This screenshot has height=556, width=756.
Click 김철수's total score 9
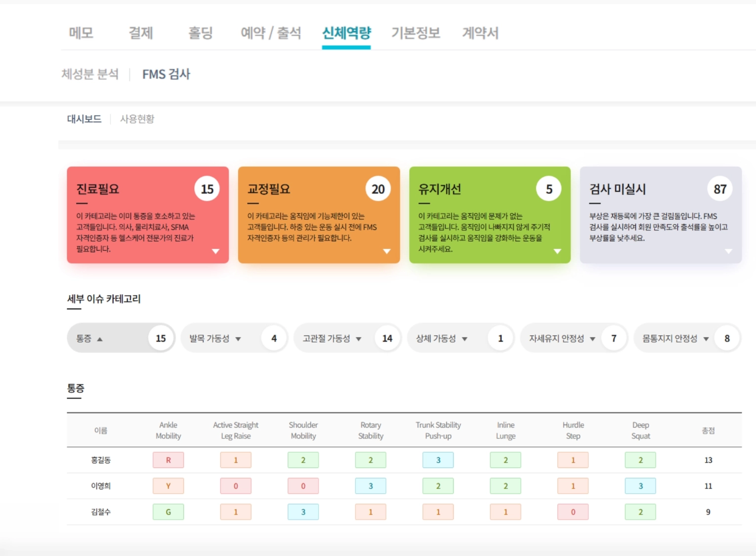tap(708, 512)
